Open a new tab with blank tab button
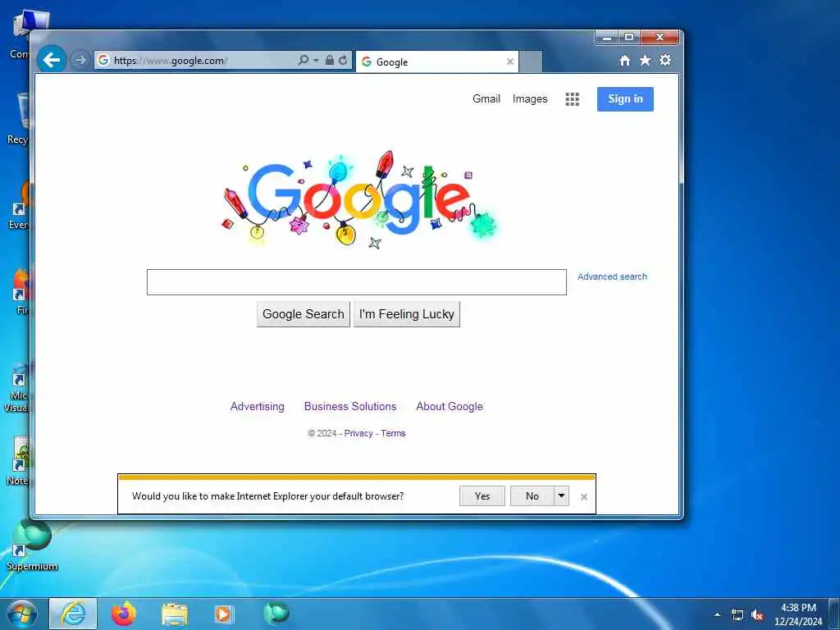840x630 pixels. pyautogui.click(x=531, y=62)
